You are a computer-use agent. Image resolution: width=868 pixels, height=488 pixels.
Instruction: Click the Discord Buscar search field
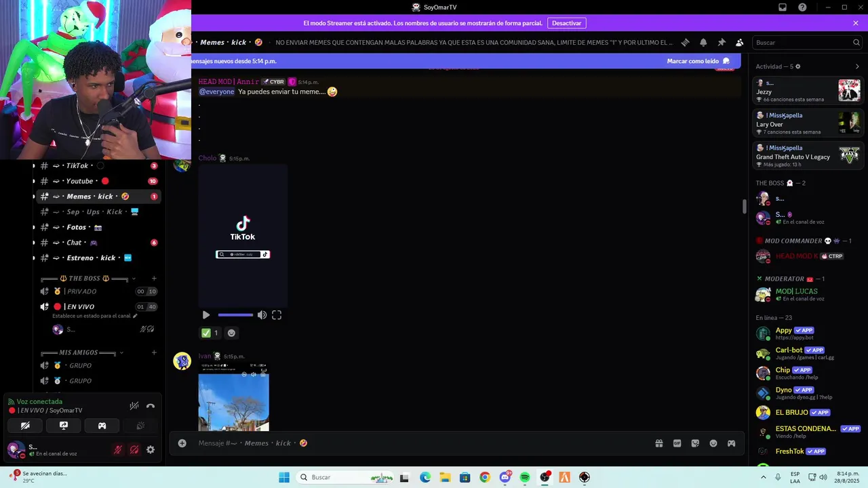click(x=807, y=42)
